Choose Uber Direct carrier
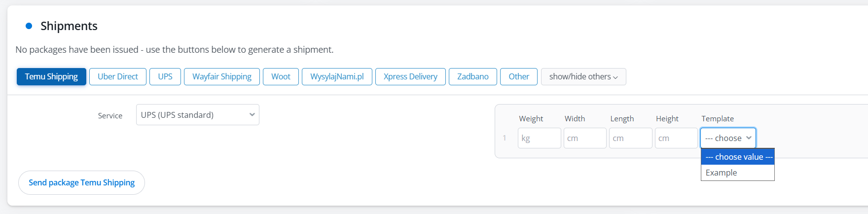868x214 pixels. [118, 77]
